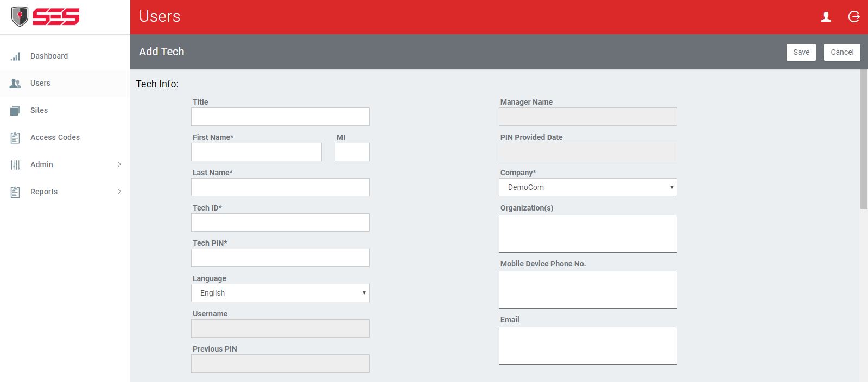Image resolution: width=868 pixels, height=382 pixels.
Task: Expand the Admin submenu chevron
Action: point(119,164)
